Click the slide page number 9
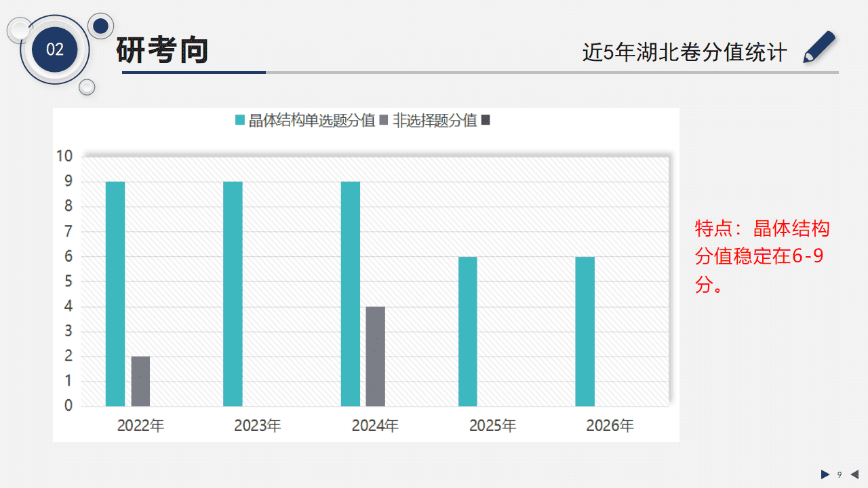Screen dimensions: 868x488 (x=840, y=474)
